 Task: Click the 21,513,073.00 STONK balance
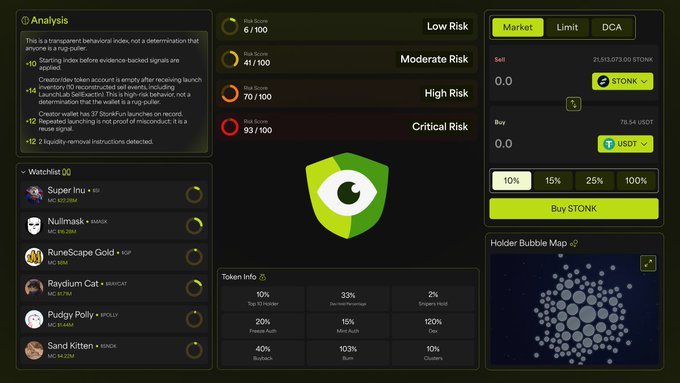(x=623, y=60)
